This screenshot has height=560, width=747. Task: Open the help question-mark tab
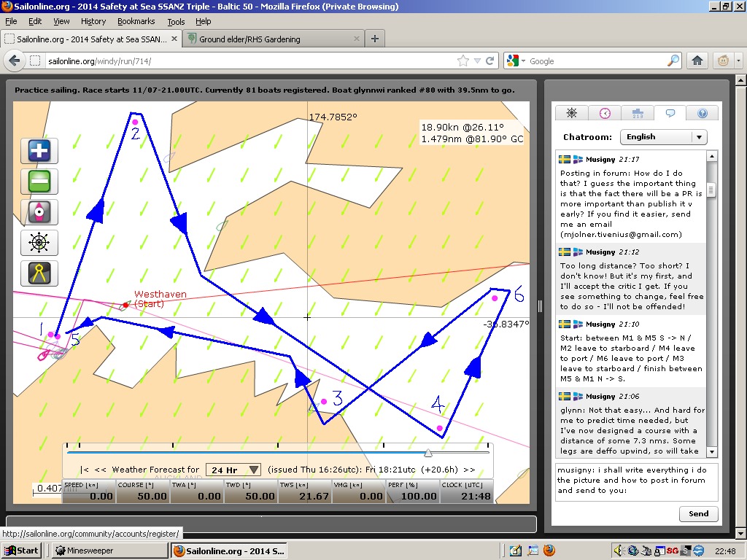(703, 113)
